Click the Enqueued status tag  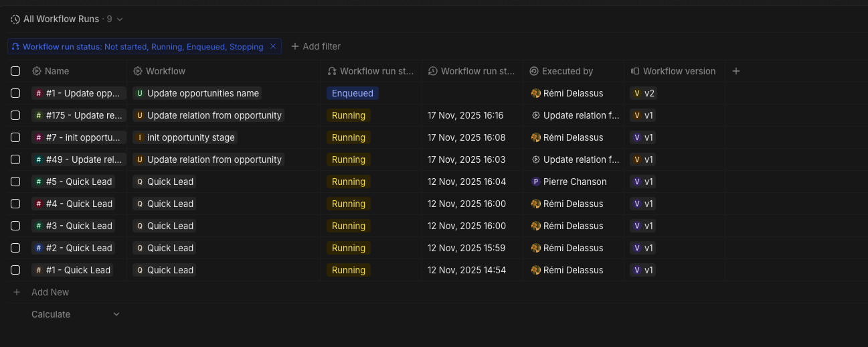(353, 93)
